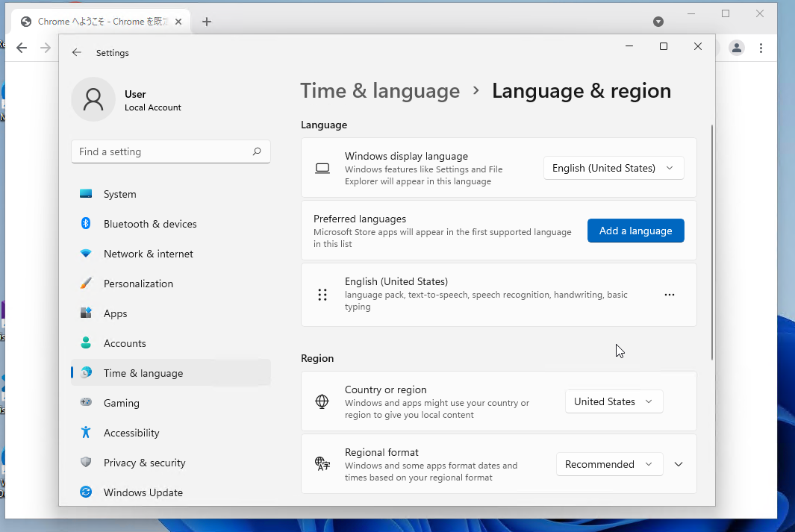Screen dimensions: 795x532
Task: Click the Find a setting search box
Action: 163,151
